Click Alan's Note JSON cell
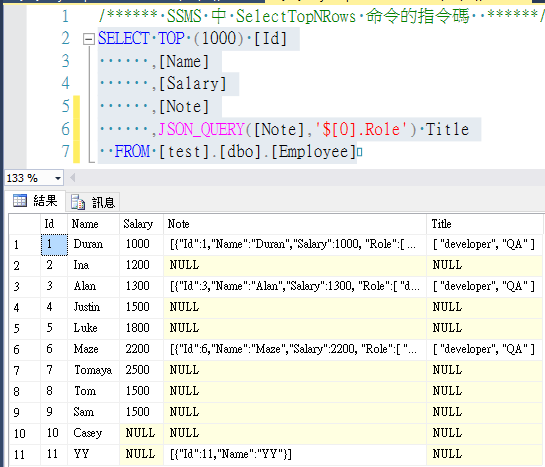 pyautogui.click(x=295, y=286)
